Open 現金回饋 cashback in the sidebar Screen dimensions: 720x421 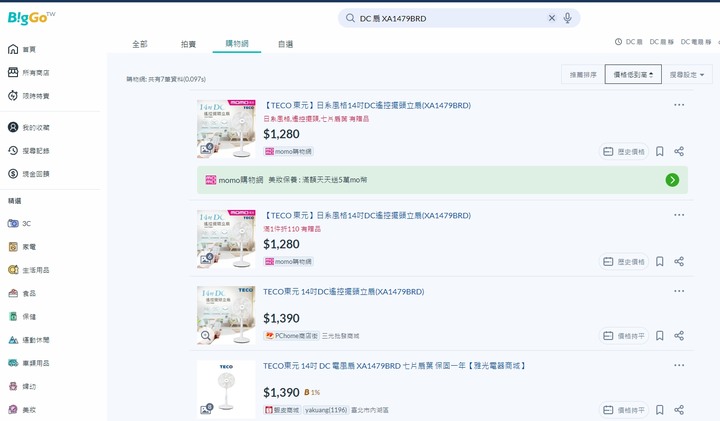[x=28, y=174]
